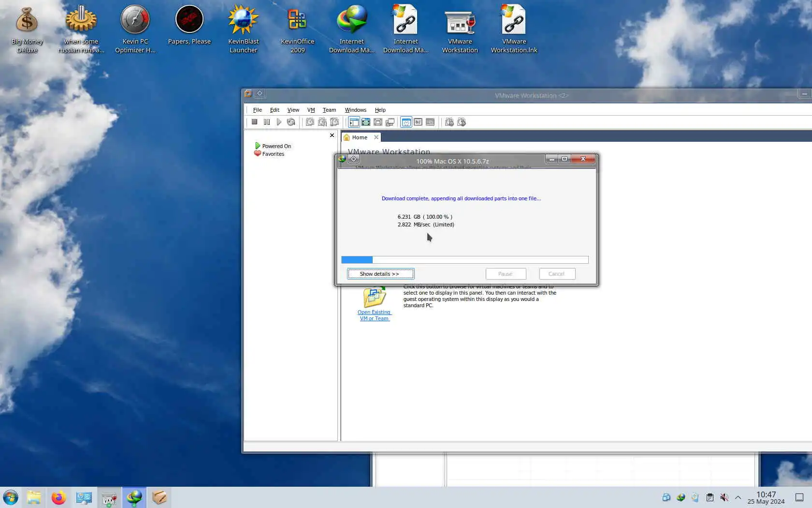
Task: Click the Open Existing VM or Team link
Action: tap(374, 315)
